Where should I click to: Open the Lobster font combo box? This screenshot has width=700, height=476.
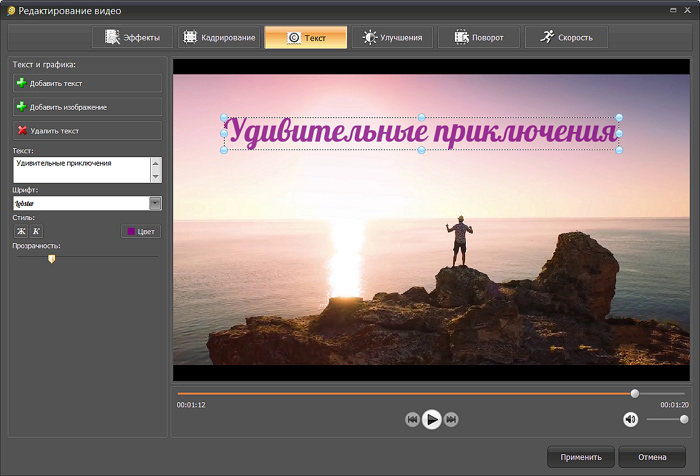tap(88, 204)
